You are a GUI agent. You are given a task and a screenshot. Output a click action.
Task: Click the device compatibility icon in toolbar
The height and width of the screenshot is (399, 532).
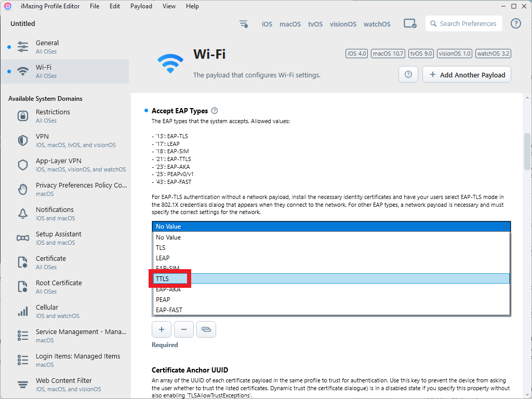(x=410, y=24)
